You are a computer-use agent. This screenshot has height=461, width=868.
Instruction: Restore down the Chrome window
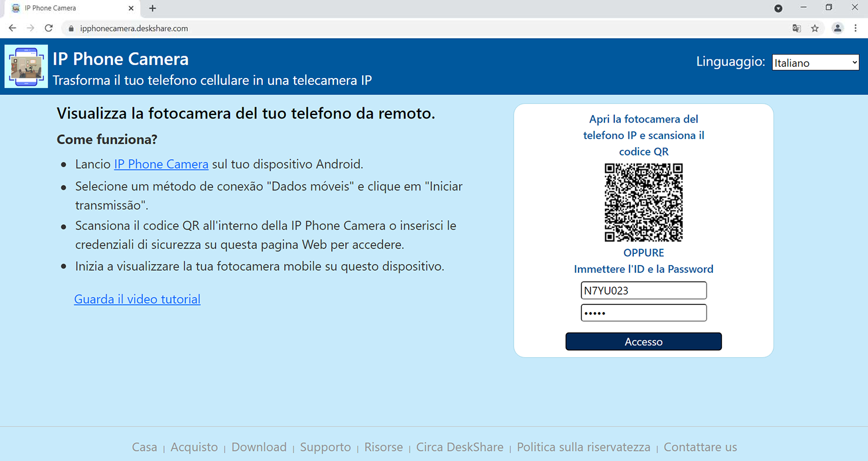point(829,8)
